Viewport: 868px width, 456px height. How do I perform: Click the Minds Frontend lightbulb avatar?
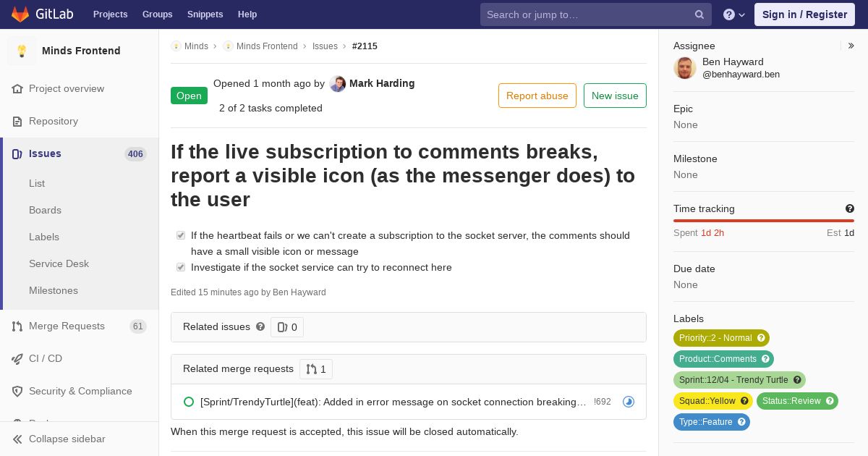click(22, 51)
